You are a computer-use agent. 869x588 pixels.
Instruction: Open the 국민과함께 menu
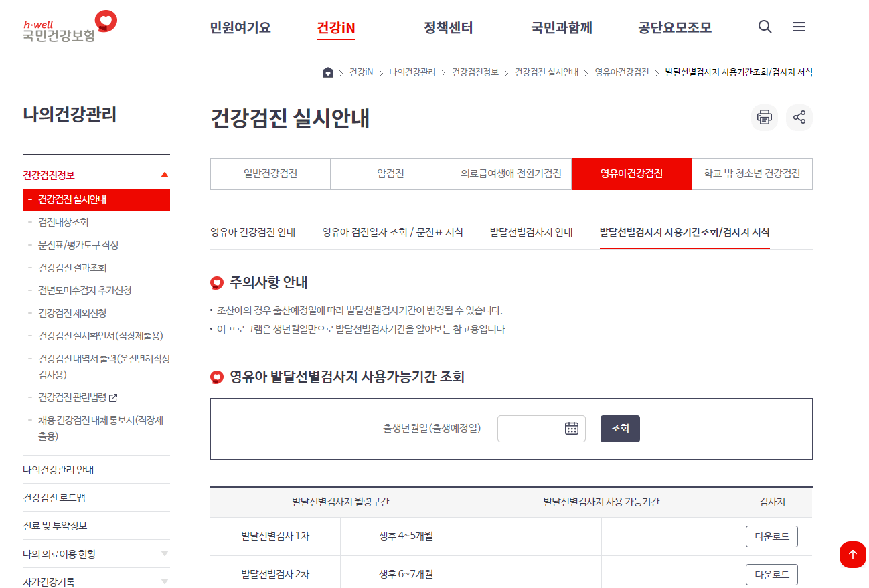tap(561, 27)
